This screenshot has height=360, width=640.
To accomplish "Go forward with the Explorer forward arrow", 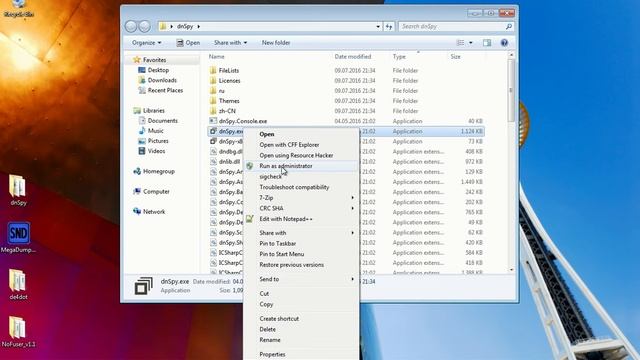I will 144,26.
